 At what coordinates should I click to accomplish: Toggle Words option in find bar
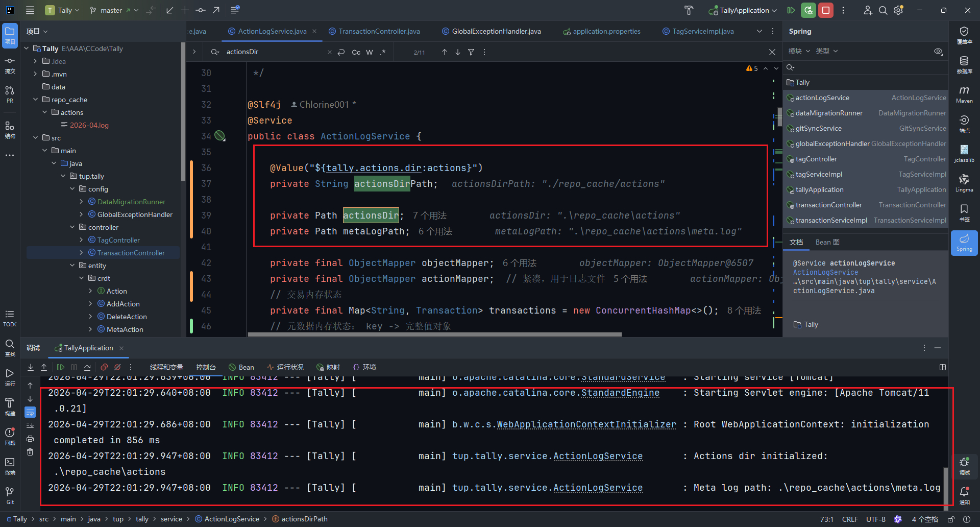(x=370, y=52)
